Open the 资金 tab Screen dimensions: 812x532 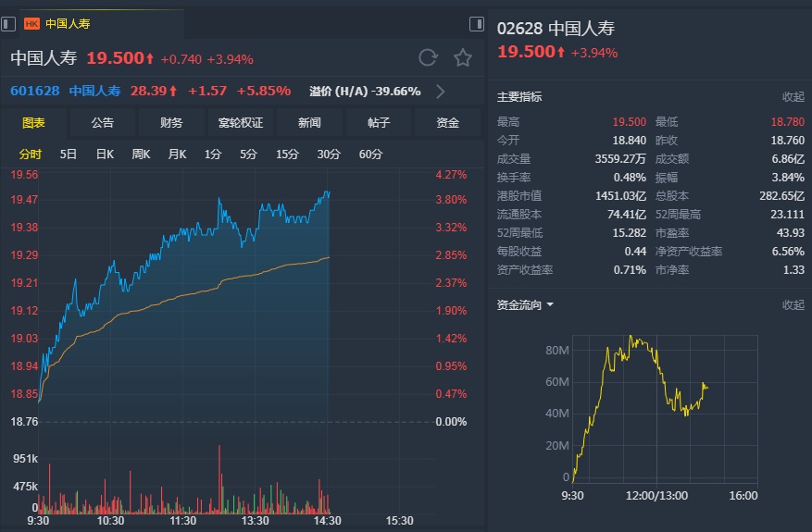point(448,122)
